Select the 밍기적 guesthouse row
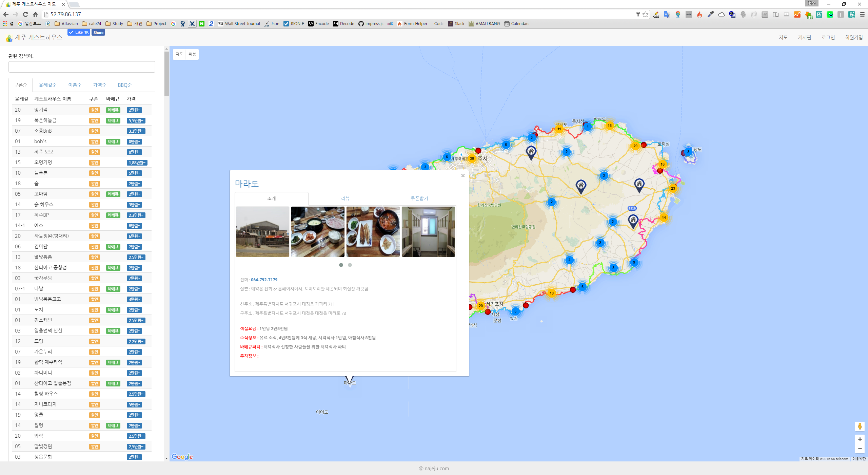Viewport: 868px width, 475px height. tap(82, 110)
